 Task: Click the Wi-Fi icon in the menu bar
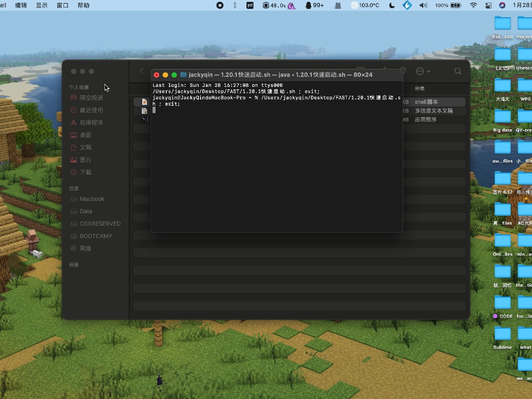coord(474,6)
